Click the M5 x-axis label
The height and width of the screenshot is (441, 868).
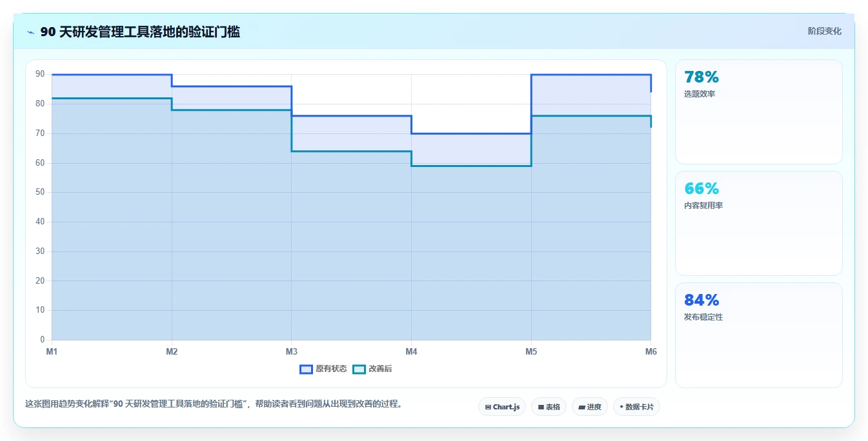point(531,351)
